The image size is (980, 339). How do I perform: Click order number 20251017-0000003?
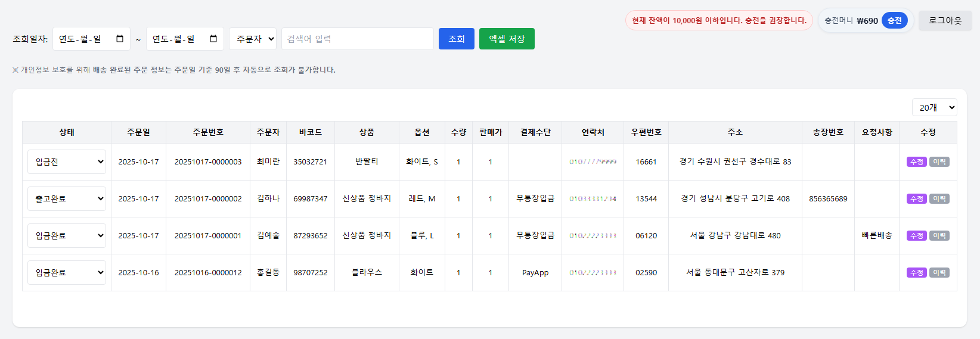[208, 162]
